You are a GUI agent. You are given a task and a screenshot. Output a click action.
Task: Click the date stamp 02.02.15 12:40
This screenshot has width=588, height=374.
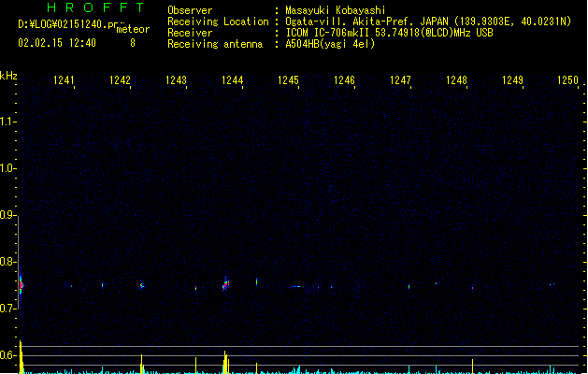pyautogui.click(x=57, y=43)
